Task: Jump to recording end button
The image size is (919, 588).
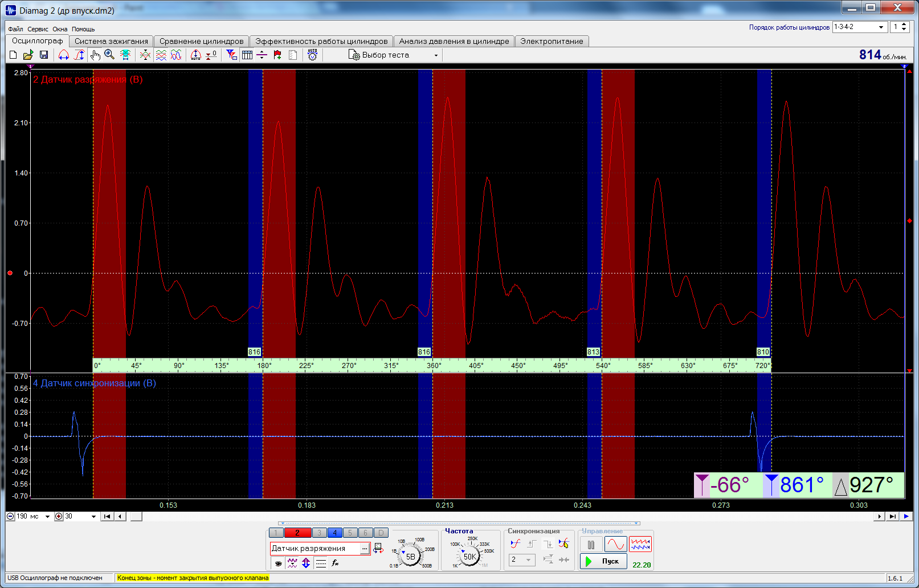Action: click(893, 517)
